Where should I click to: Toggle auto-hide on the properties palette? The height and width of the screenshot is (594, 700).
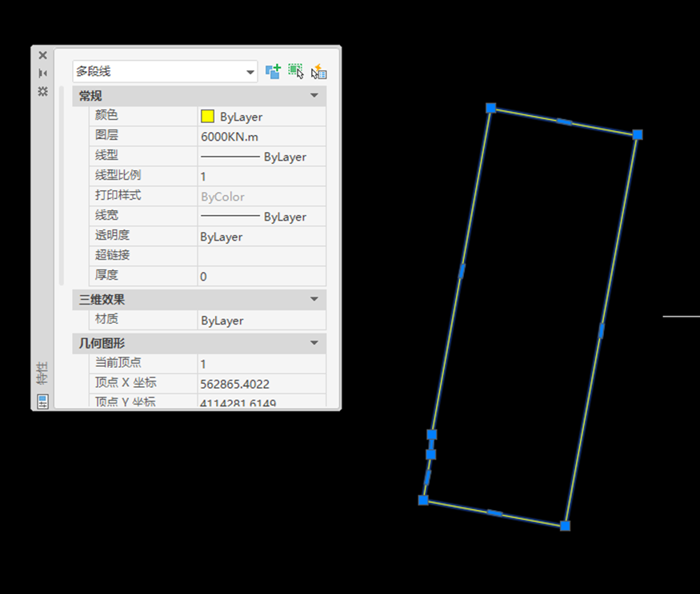(43, 74)
